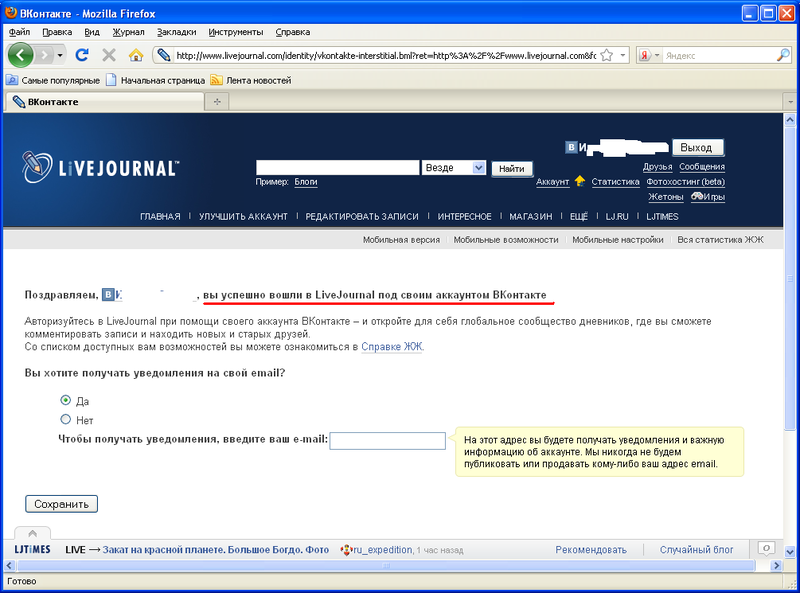Open the Инструменты menu
The height and width of the screenshot is (593, 800).
coord(236,32)
